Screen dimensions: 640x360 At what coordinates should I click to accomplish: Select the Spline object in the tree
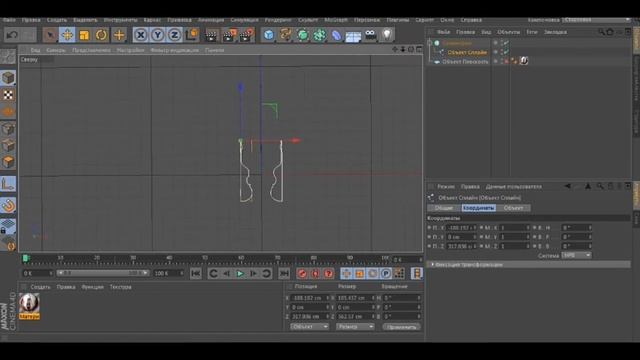tap(467, 52)
